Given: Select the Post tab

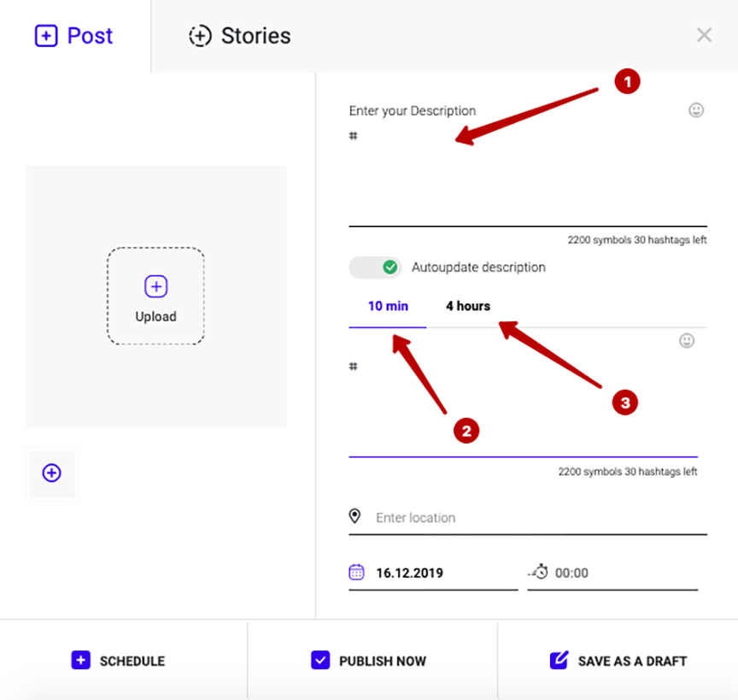Looking at the screenshot, I should click(x=74, y=36).
